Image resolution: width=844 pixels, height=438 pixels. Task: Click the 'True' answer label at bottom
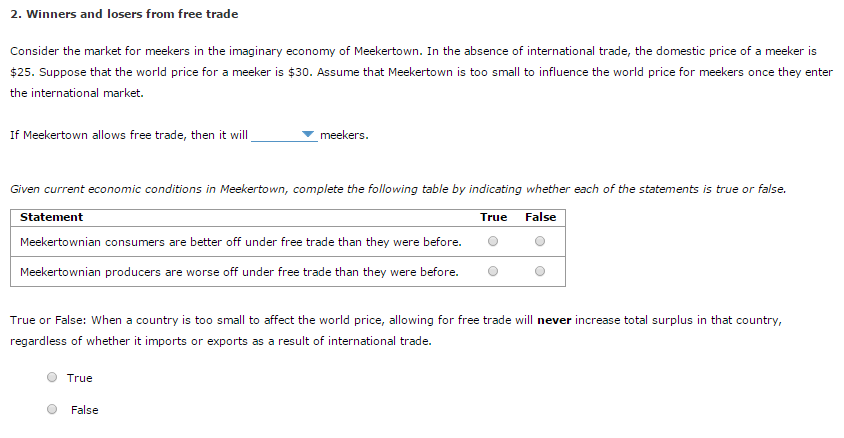[80, 378]
